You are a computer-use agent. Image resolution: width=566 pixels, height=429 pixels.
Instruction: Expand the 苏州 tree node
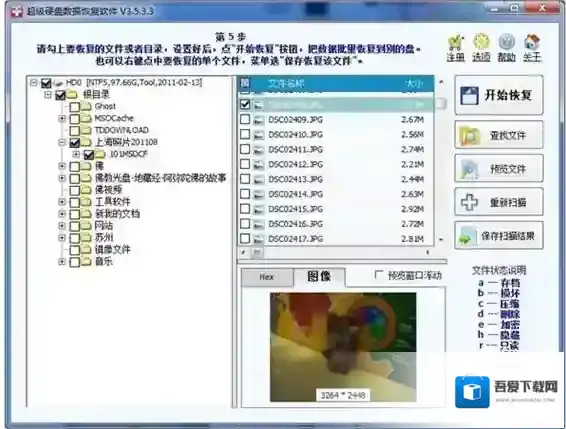click(x=62, y=238)
